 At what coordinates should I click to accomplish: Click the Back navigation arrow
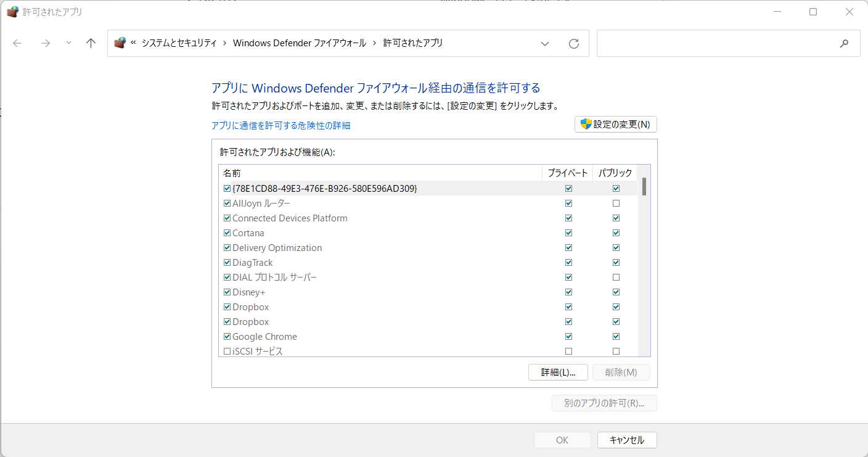coord(17,43)
